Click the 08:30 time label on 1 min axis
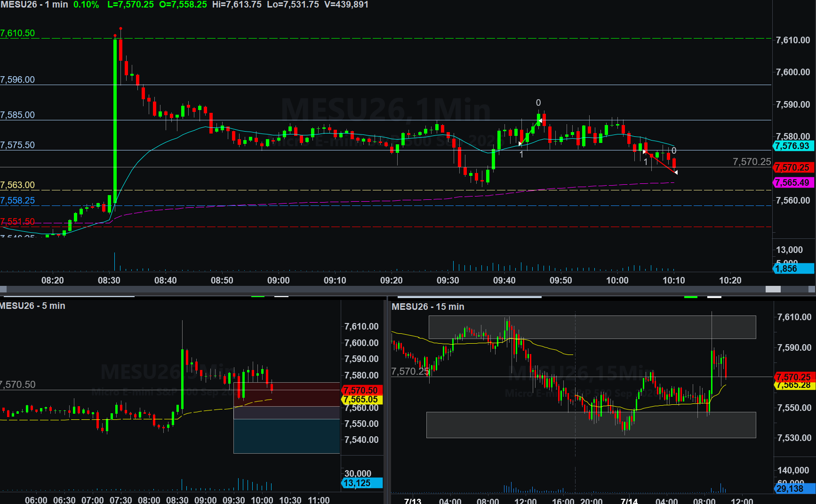Screen dimensions: 816x504 (x=109, y=280)
